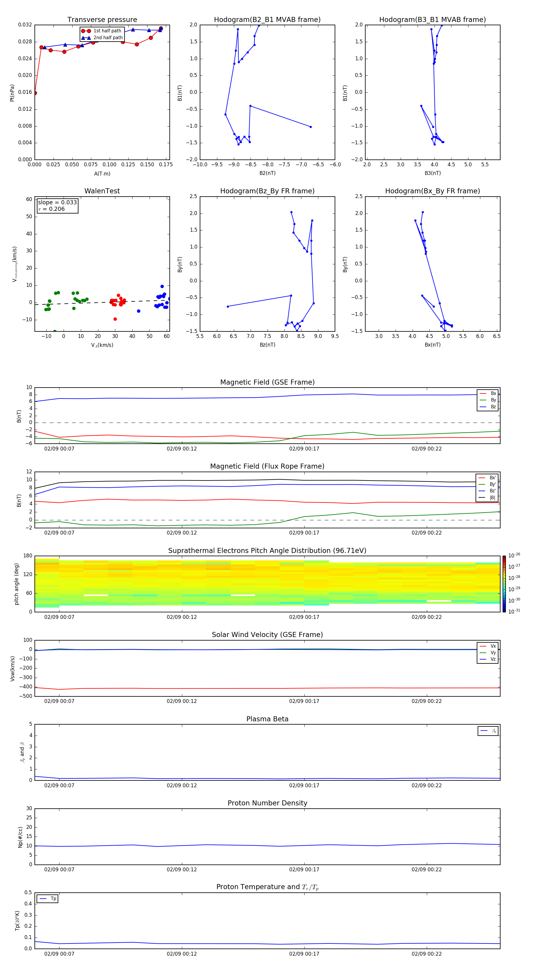Click the Vz legend entry
Viewport: 535px width, 980px height.
tap(488, 659)
